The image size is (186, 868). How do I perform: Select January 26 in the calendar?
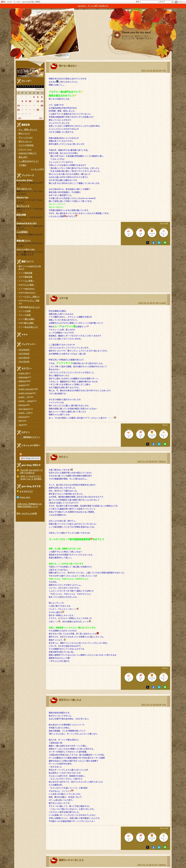(38, 110)
